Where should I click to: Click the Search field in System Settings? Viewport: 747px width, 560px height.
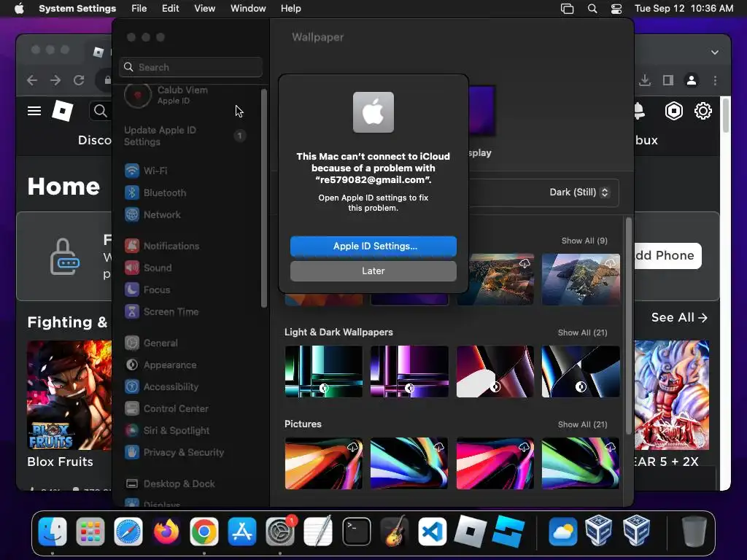tap(190, 67)
